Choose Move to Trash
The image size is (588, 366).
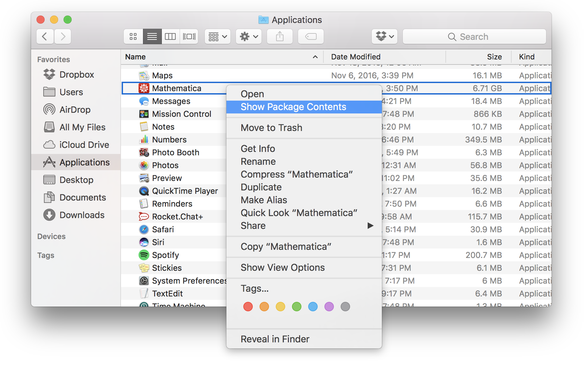point(304,128)
